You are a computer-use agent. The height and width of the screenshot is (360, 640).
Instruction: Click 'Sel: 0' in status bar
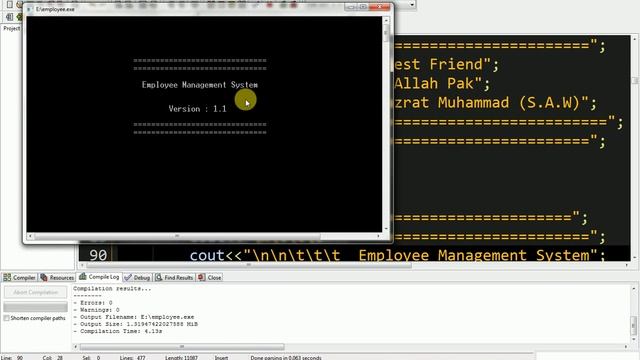(x=91, y=358)
